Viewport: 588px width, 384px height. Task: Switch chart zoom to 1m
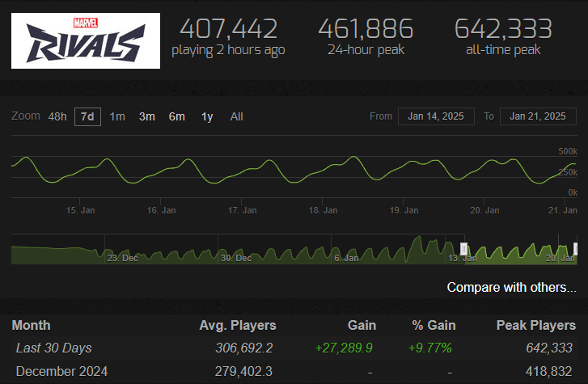tap(117, 116)
